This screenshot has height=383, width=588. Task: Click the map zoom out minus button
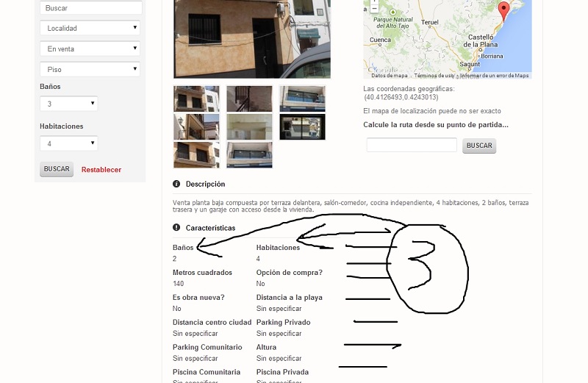(374, 8)
